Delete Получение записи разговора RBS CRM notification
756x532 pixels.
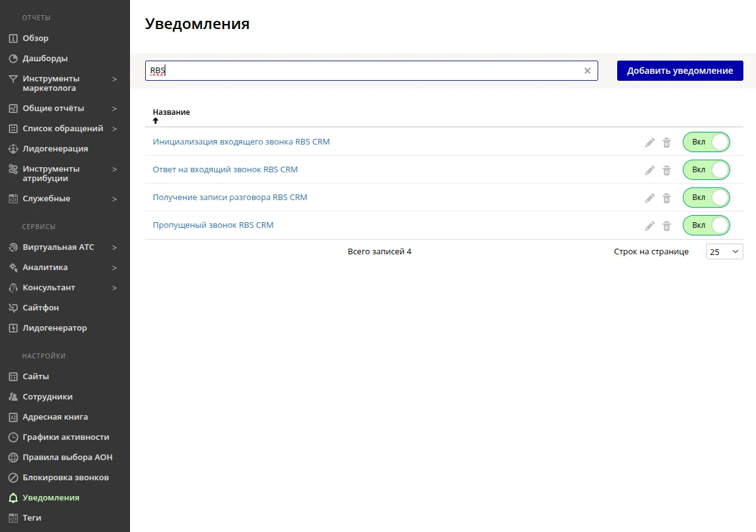click(x=666, y=198)
